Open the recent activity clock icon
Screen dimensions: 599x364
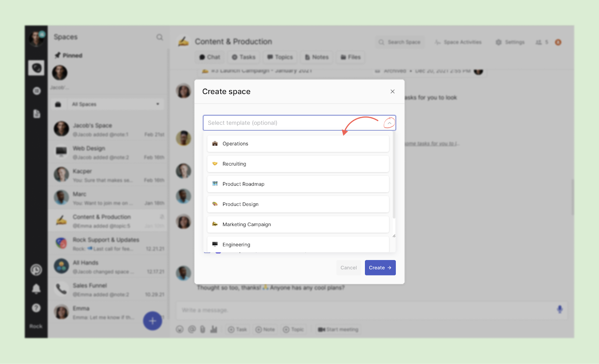pyautogui.click(x=36, y=270)
